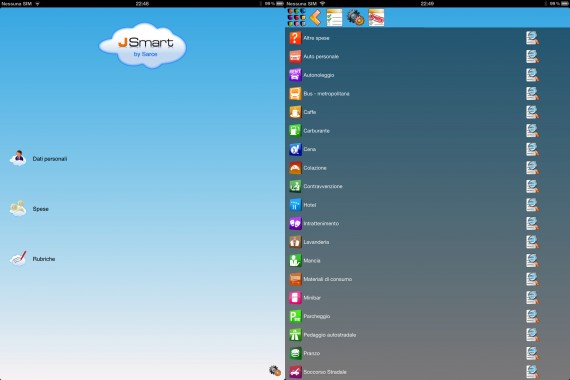Select the green Mancia person icon
Screen dimensions: 570x380
[295, 260]
